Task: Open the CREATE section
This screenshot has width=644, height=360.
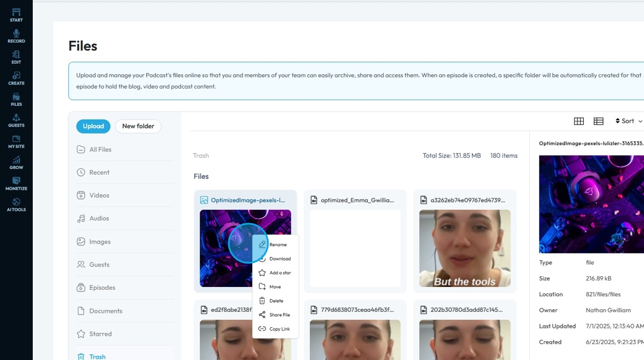Action: tap(16, 78)
